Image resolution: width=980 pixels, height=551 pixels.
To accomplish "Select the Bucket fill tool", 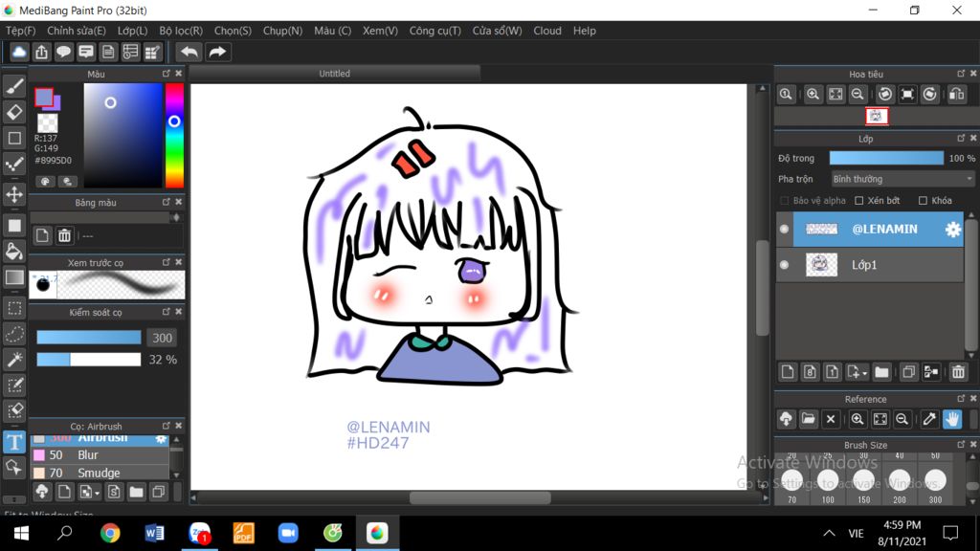I will point(14,252).
